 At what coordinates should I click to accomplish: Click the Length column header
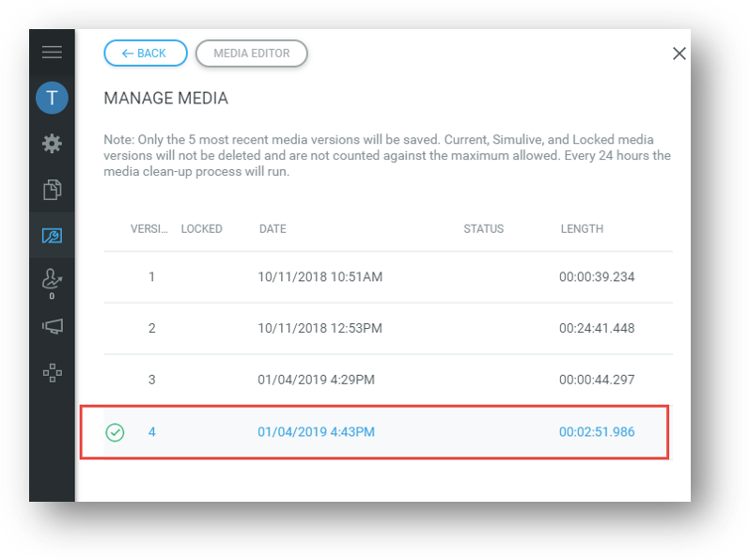(x=582, y=229)
